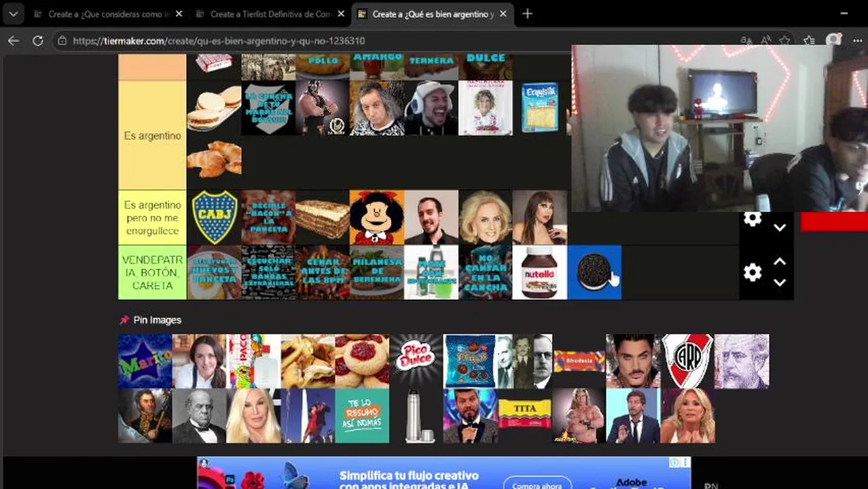The height and width of the screenshot is (489, 868).
Task: Open a new browser tab with plus
Action: pyautogui.click(x=527, y=14)
